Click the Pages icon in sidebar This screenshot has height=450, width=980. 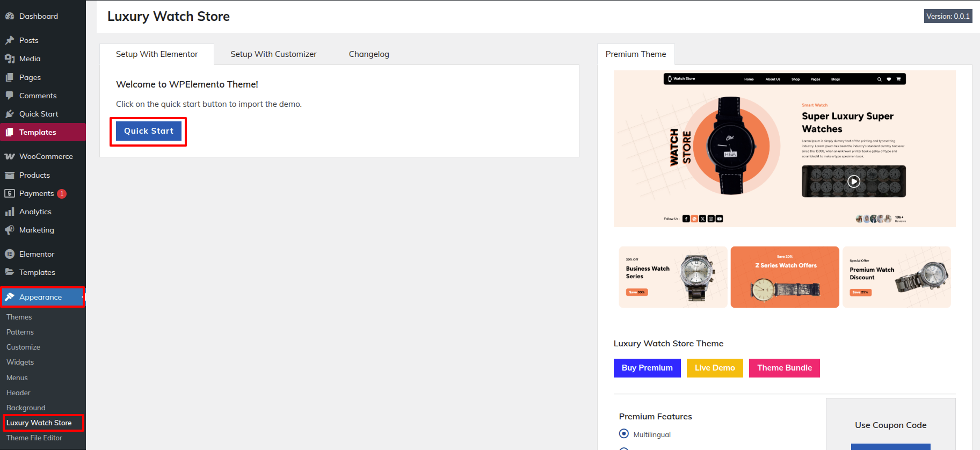10,77
